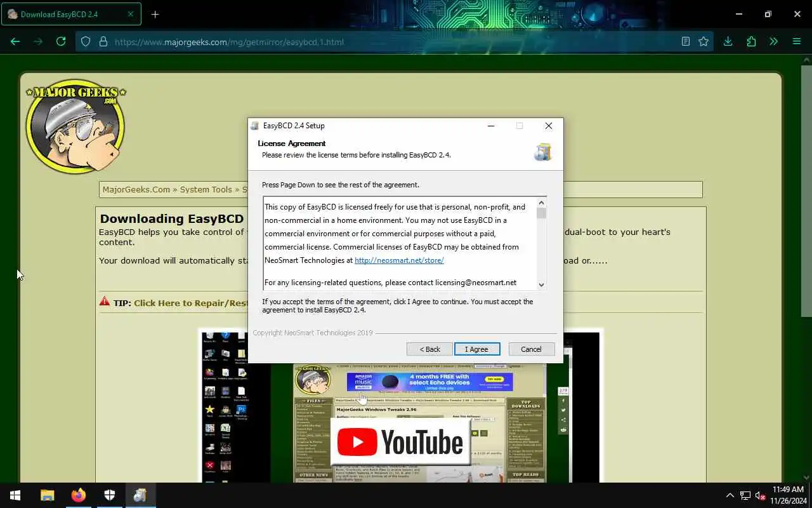Open network status tray icon

tap(745, 495)
